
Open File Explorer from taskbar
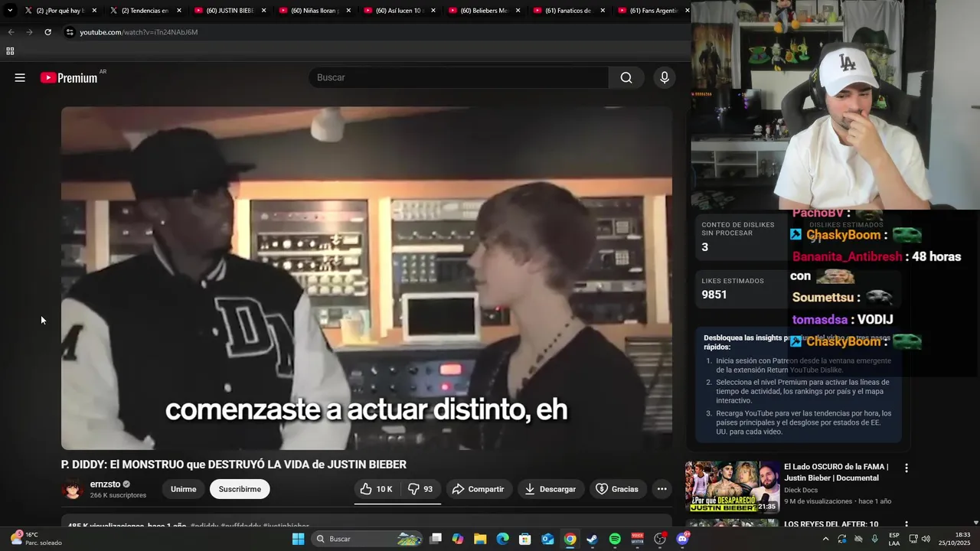[480, 539]
